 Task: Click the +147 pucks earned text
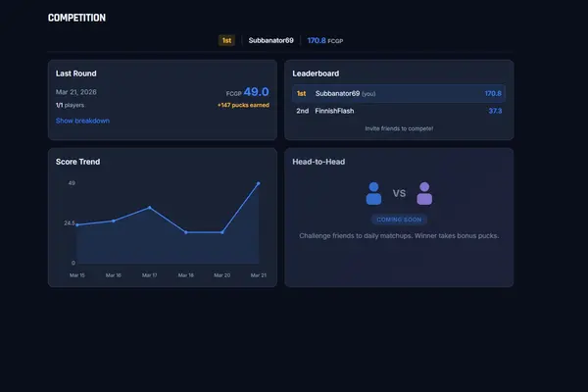pos(242,104)
